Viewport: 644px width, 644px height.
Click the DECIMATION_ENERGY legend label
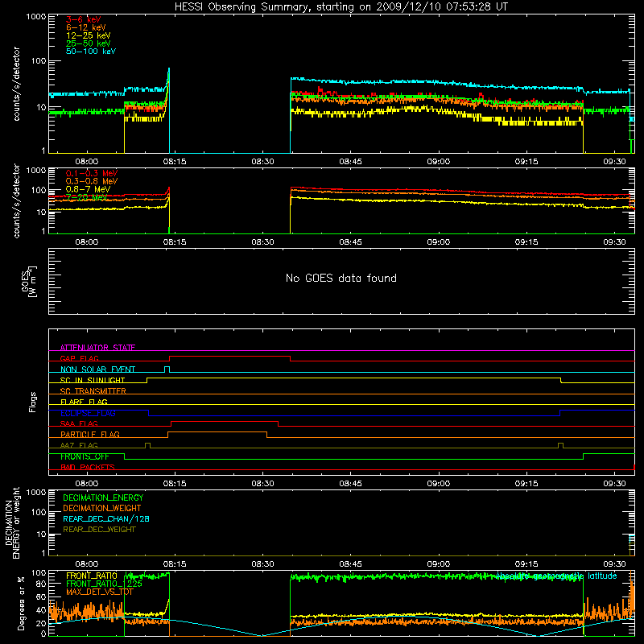(x=103, y=497)
